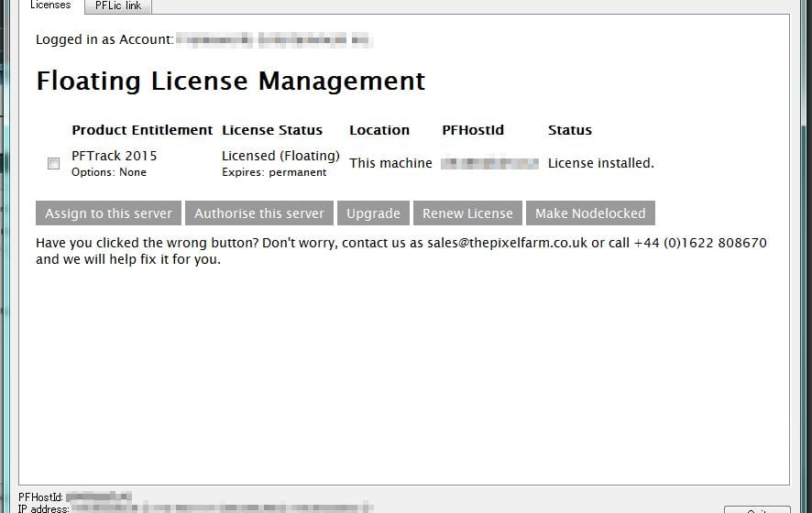Screen dimensions: 812x513
Task: Click the Options: None text
Action: pyautogui.click(x=109, y=172)
